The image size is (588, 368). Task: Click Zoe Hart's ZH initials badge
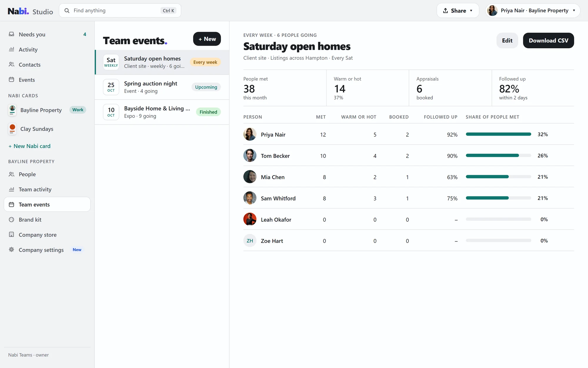250,241
